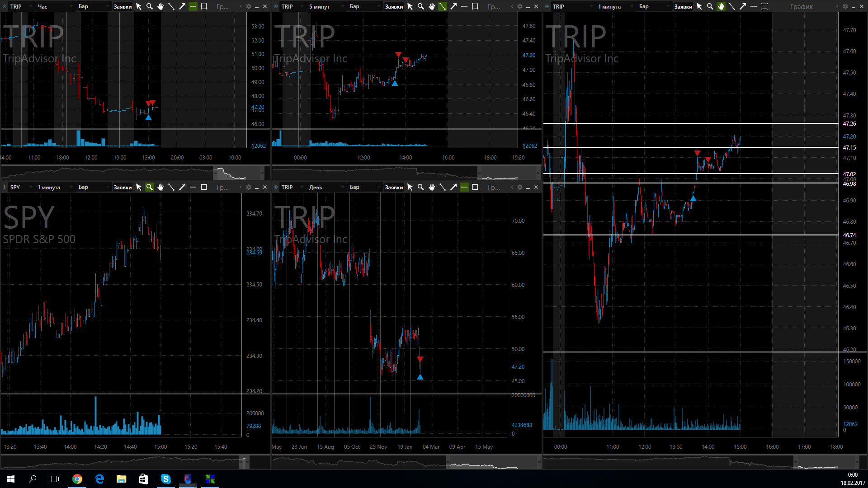Open taskbar search magnifier
Screen dimensions: 868x488
pos(33,479)
